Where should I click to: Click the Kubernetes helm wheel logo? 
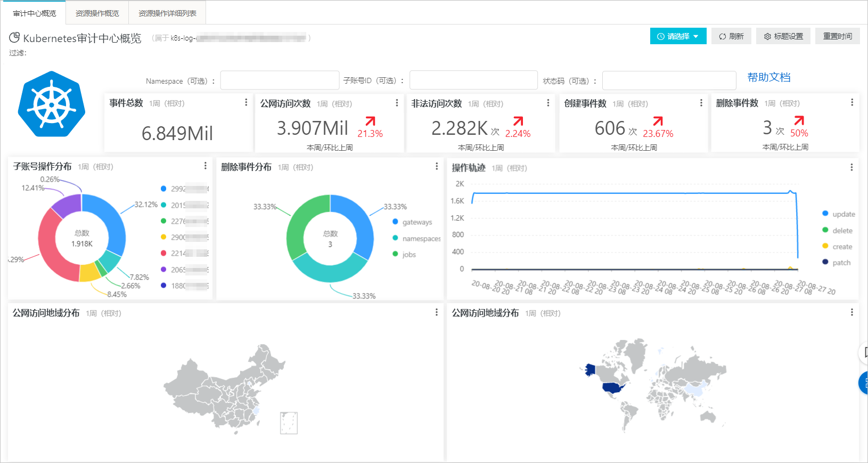[x=52, y=104]
